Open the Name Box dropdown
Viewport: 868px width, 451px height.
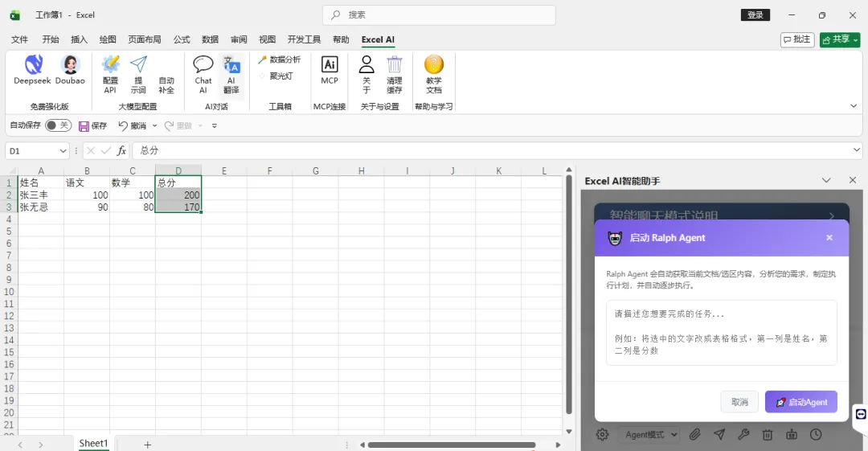63,150
